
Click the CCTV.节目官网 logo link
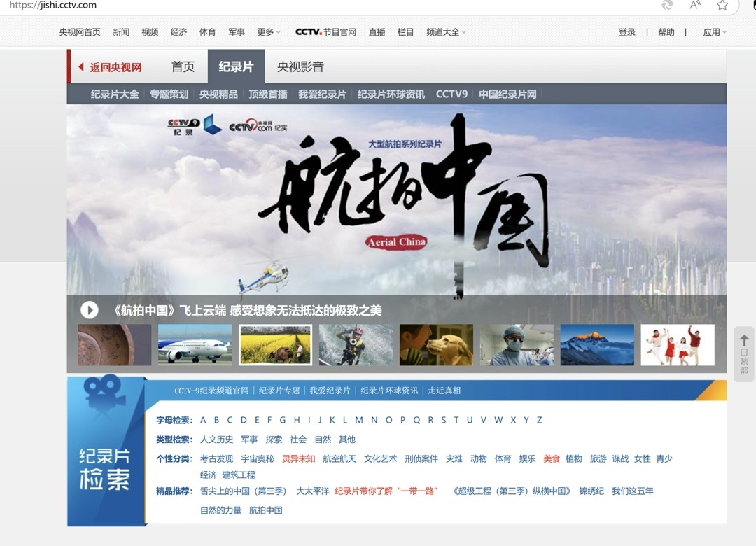(x=325, y=31)
